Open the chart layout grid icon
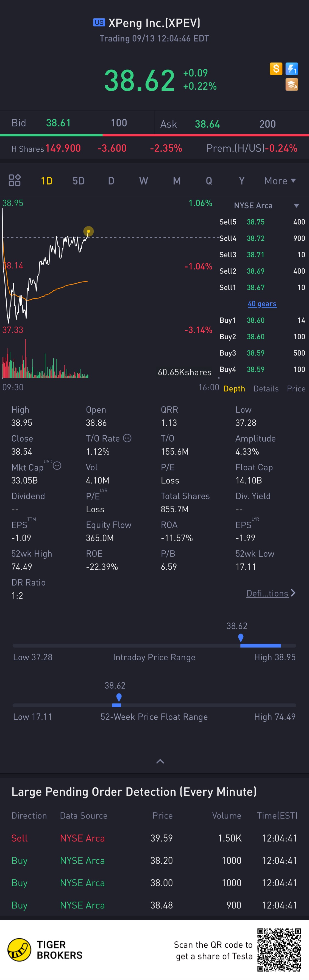Viewport: 309px width, 980px height. click(15, 180)
